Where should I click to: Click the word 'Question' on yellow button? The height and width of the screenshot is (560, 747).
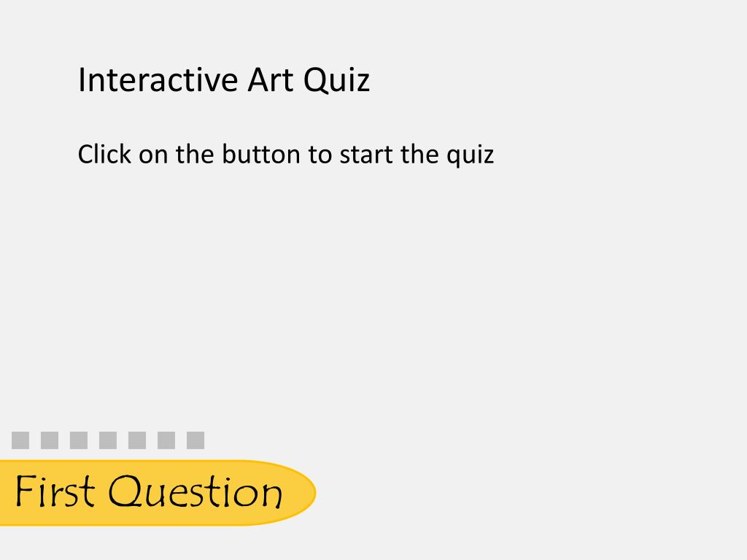coord(196,491)
